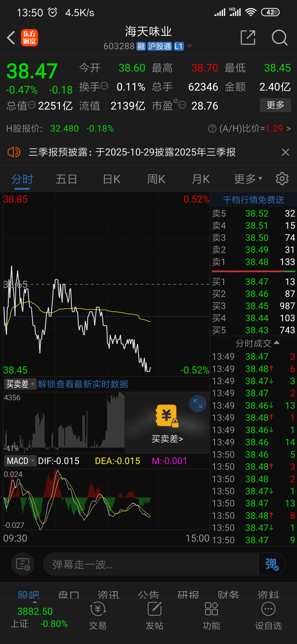Tap the intraday price chart

[x=106, y=284]
